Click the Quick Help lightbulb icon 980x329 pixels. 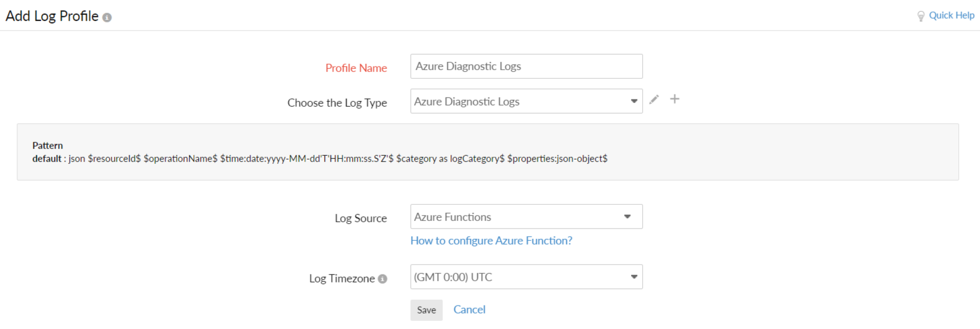920,16
